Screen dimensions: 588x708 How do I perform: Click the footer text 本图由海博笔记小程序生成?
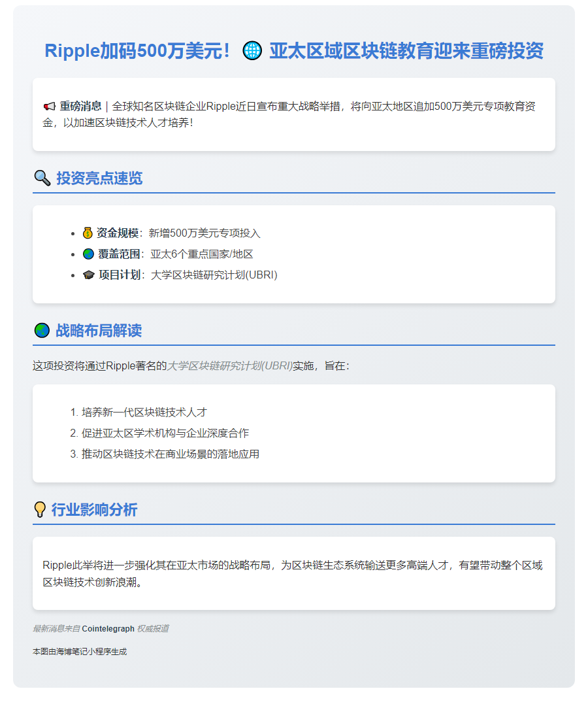(80, 652)
